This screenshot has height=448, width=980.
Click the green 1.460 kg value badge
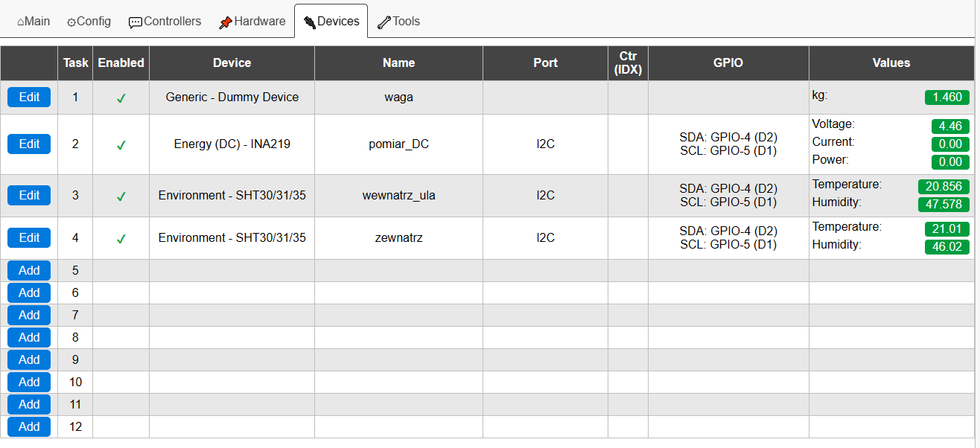click(947, 97)
